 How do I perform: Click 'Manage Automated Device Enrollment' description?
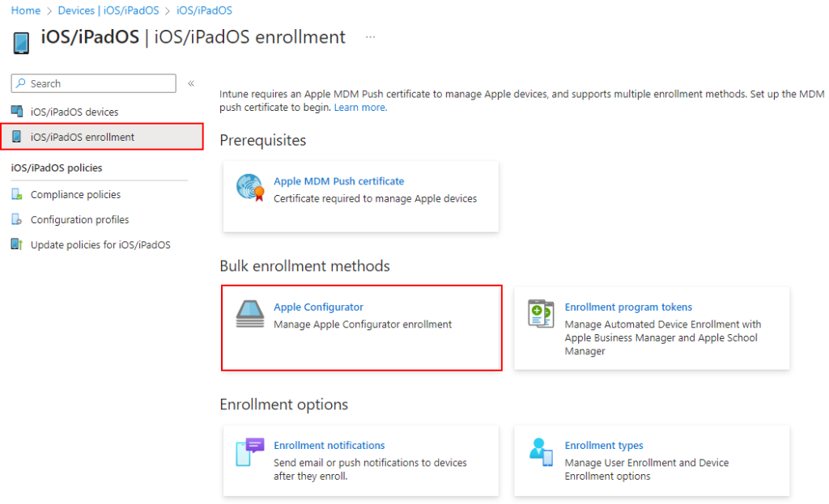click(663, 337)
